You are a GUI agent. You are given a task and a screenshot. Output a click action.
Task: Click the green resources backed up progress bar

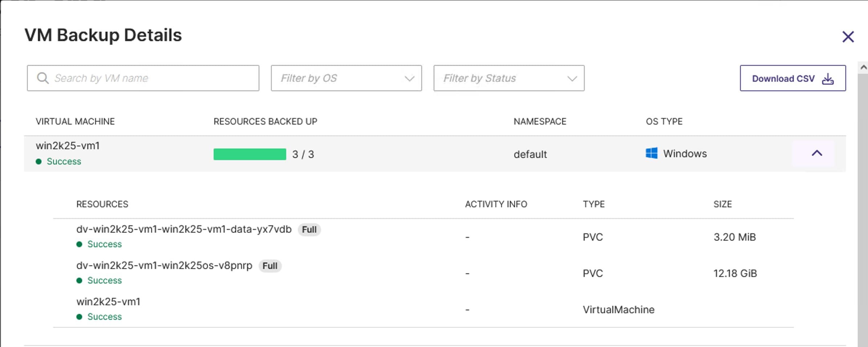[x=250, y=154]
